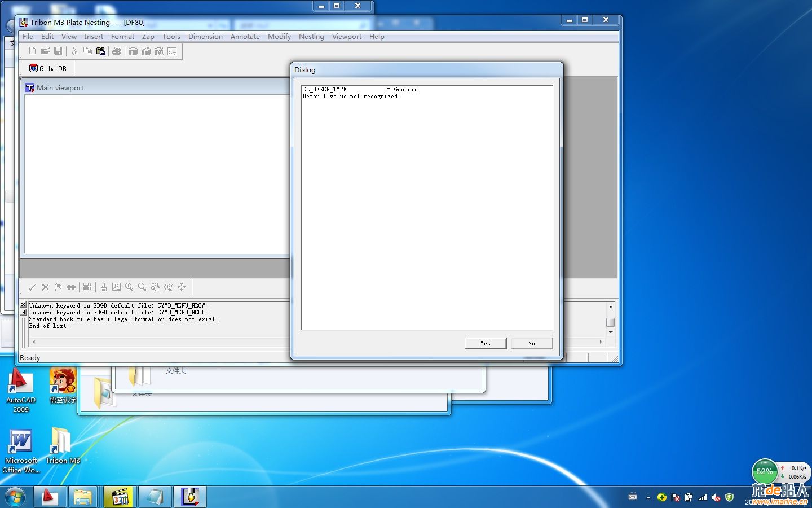The width and height of the screenshot is (812, 508).
Task: Open the Edit menu
Action: [47, 37]
